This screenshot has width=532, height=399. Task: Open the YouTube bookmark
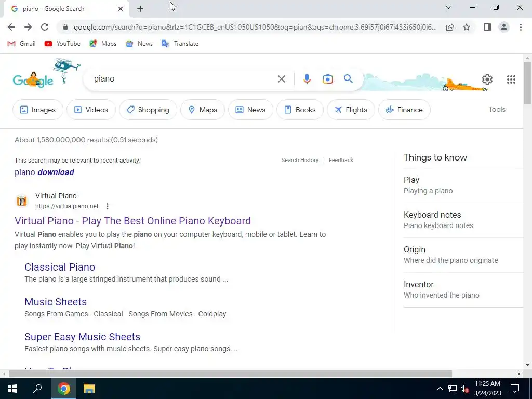point(62,44)
